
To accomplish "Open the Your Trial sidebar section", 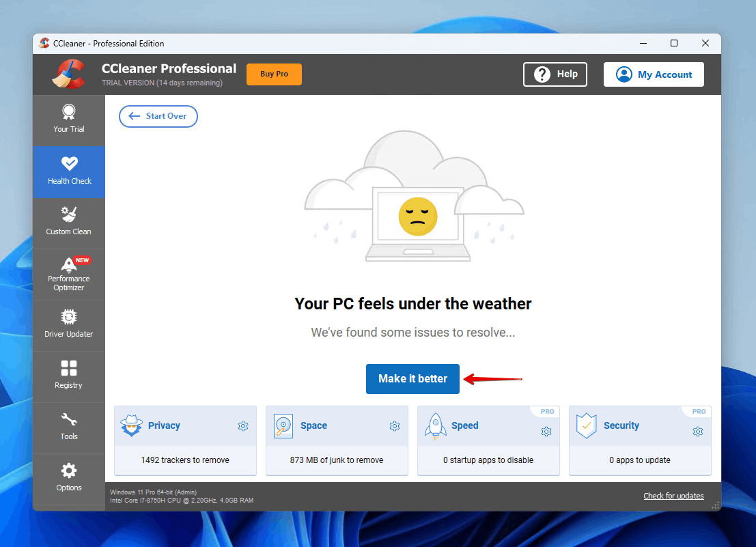I will coord(69,120).
